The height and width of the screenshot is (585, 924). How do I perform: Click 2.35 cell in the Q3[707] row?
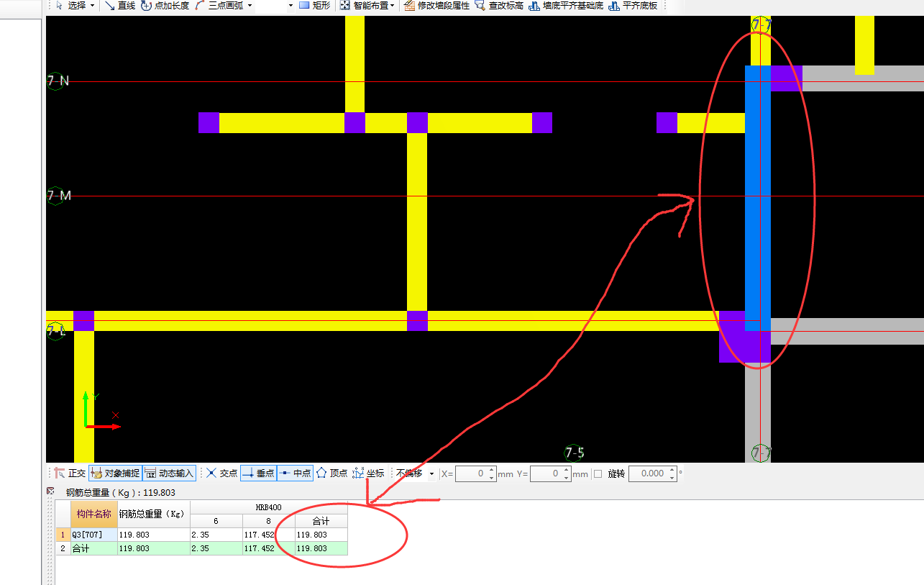click(x=216, y=535)
